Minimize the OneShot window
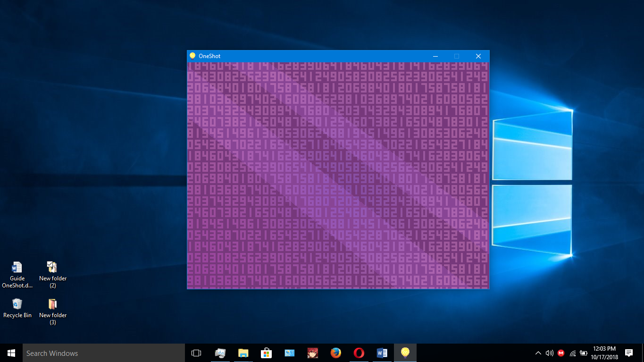The image size is (644, 362). coord(435,56)
